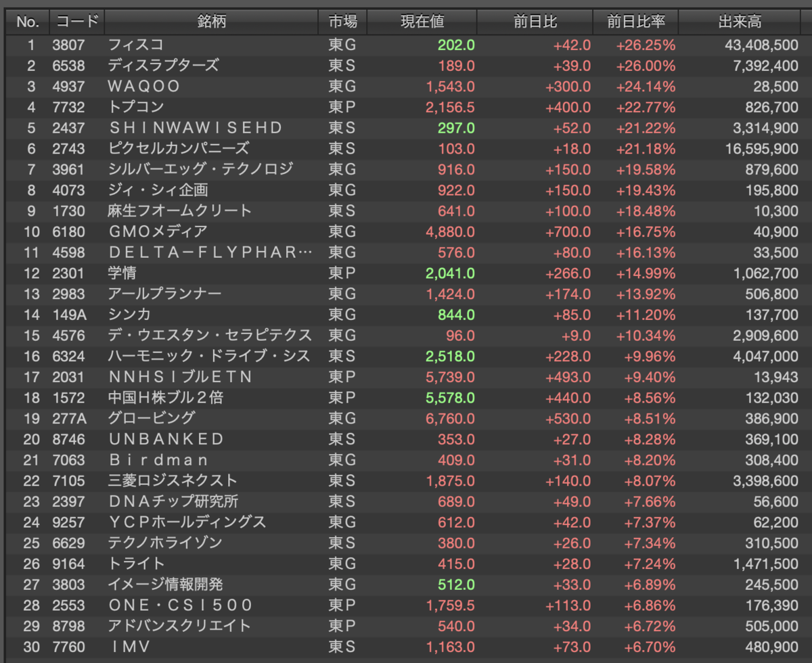Select the UNBANKED stock name
Screen dimensions: 812x663
coord(166,439)
